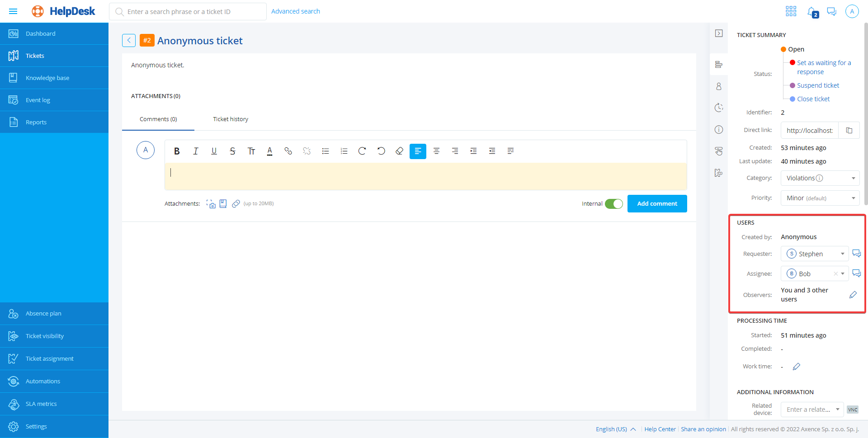The width and height of the screenshot is (868, 438).
Task: Click the insert link icon in toolbar
Action: pos(288,151)
